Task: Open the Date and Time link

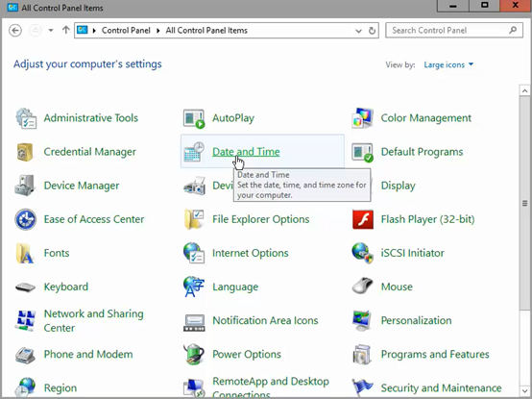Action: [x=246, y=152]
